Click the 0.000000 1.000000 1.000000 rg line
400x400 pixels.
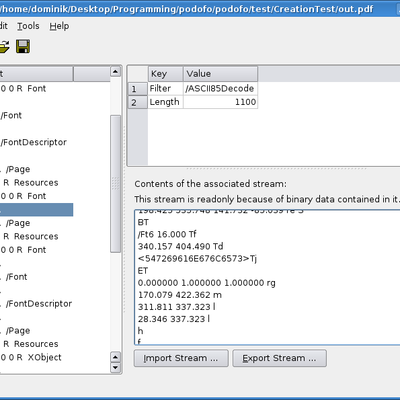point(207,283)
